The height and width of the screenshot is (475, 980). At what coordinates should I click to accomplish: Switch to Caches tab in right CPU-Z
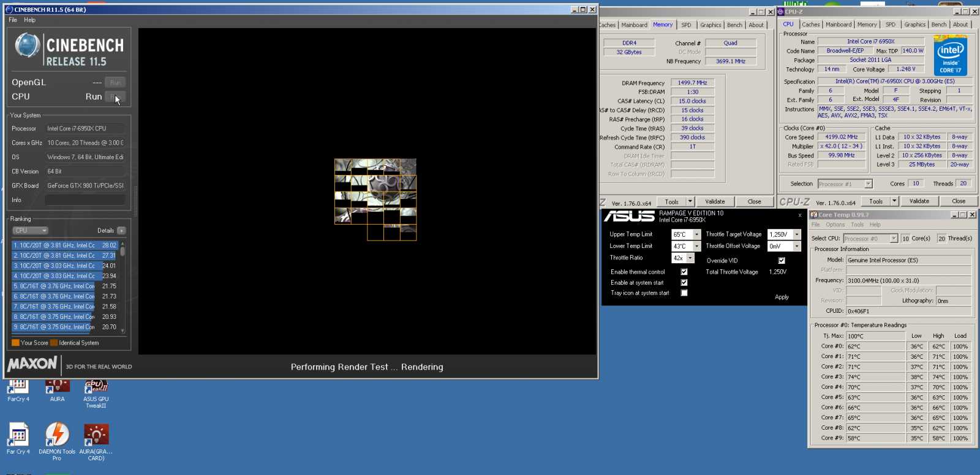pos(810,24)
